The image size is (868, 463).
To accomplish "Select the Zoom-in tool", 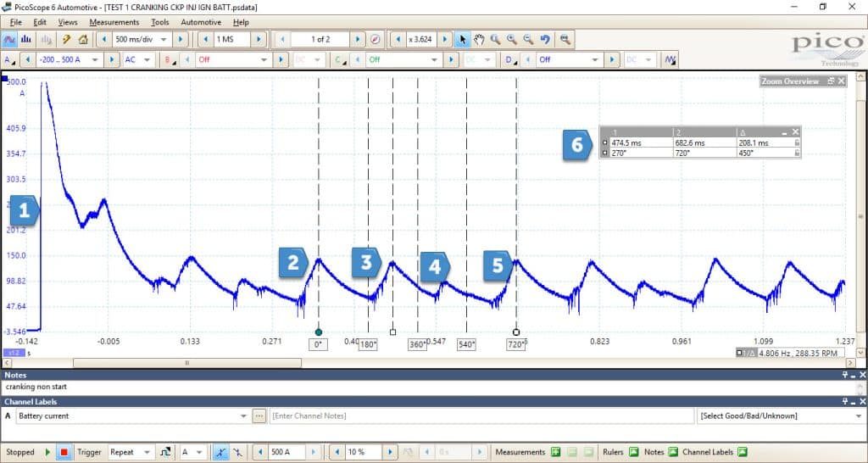I will pyautogui.click(x=512, y=39).
